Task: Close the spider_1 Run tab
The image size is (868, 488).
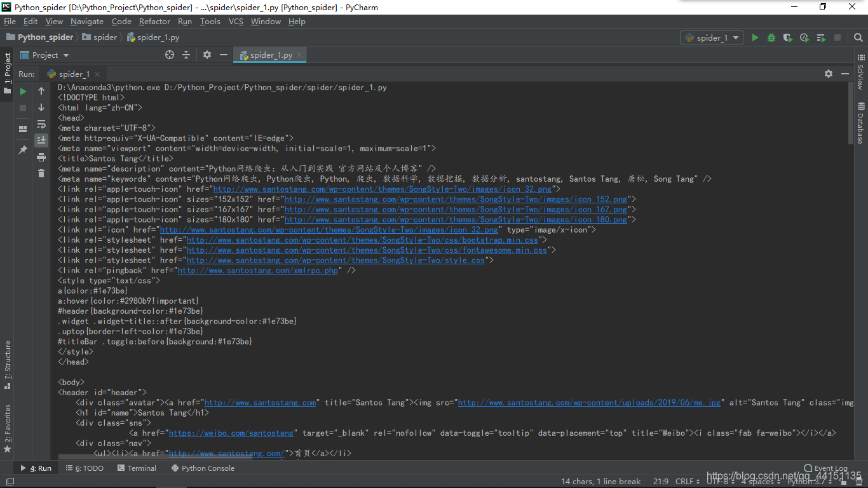Action: [97, 74]
